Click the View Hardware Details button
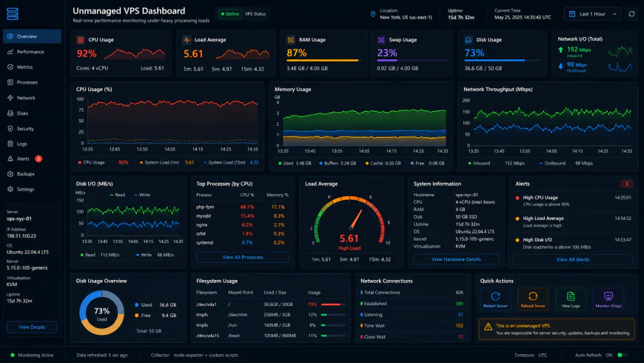 point(456,259)
